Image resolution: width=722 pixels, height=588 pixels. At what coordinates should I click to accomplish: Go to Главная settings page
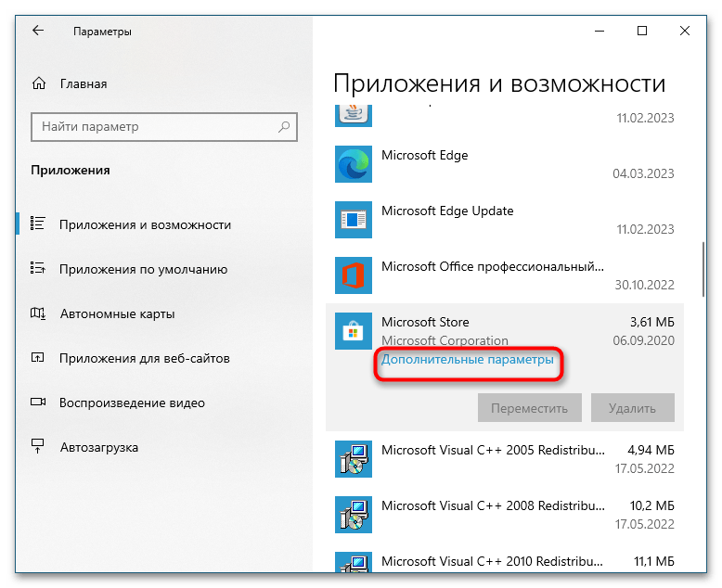pyautogui.click(x=84, y=83)
